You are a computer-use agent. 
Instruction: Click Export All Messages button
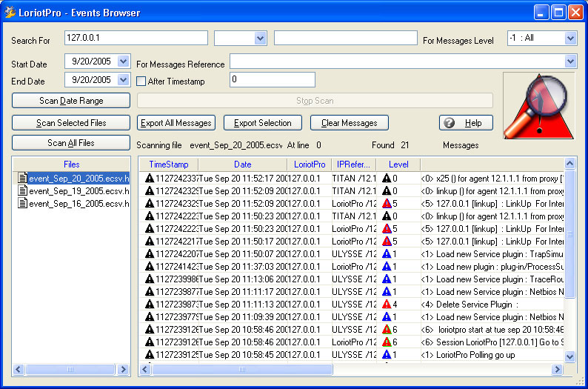tap(176, 123)
